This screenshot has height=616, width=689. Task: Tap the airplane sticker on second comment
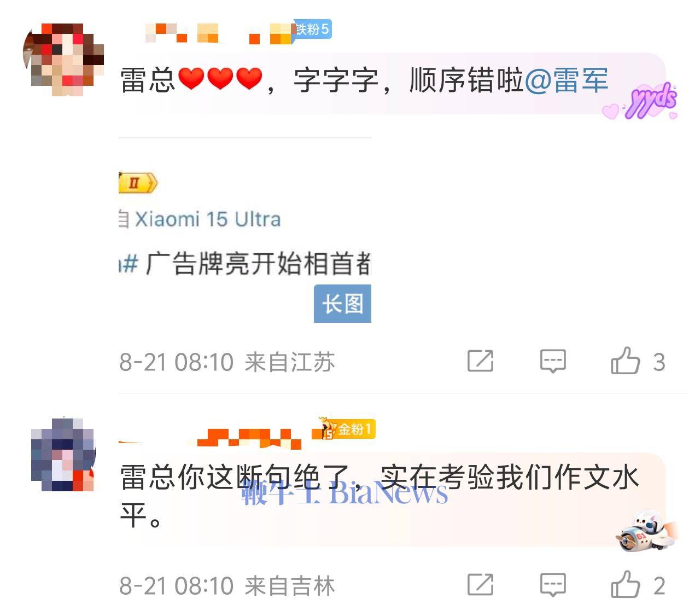646,531
